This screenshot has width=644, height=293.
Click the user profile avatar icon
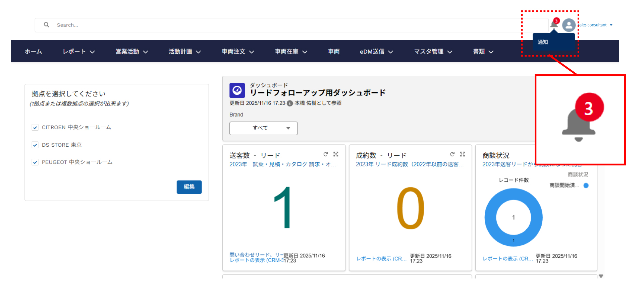569,25
